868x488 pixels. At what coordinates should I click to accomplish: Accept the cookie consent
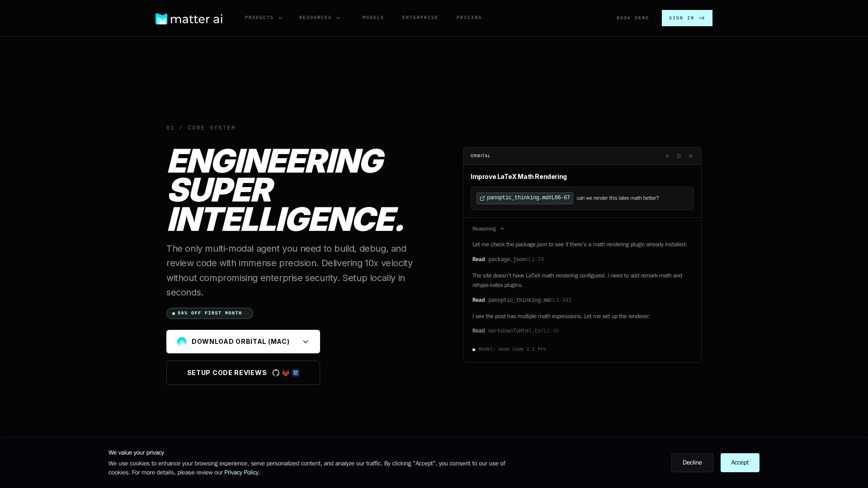coord(740,463)
